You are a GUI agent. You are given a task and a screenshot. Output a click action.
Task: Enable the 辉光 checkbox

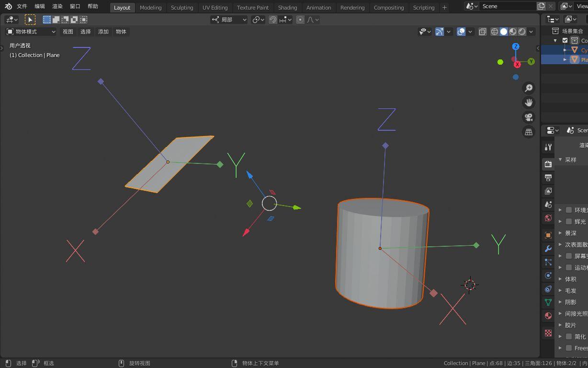click(569, 221)
